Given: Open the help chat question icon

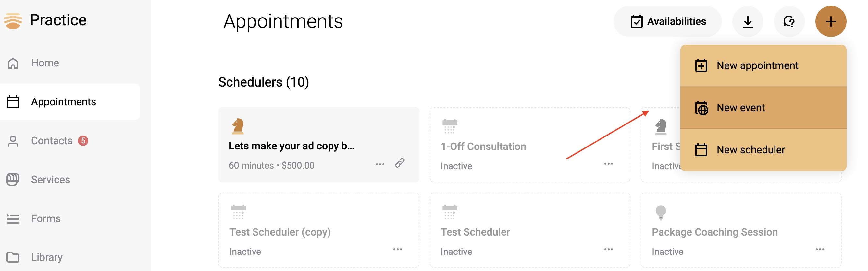Looking at the screenshot, I should click(x=789, y=21).
